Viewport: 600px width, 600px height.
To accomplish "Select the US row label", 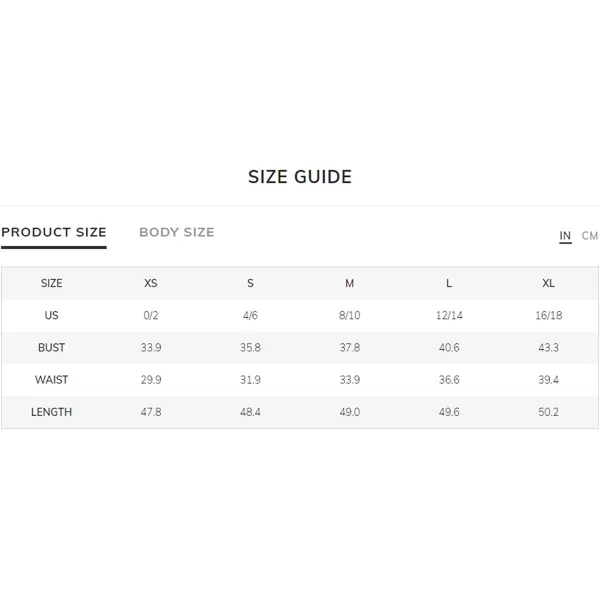I will tap(51, 315).
